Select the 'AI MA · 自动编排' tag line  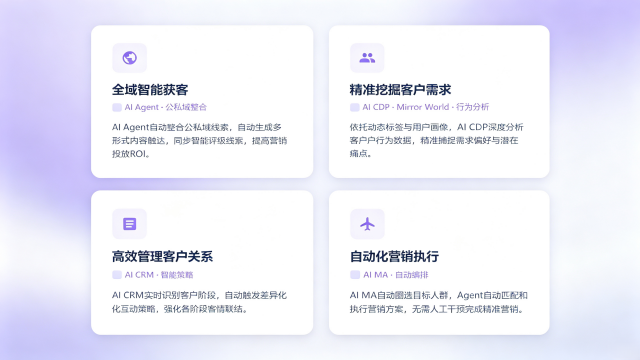[x=396, y=275]
